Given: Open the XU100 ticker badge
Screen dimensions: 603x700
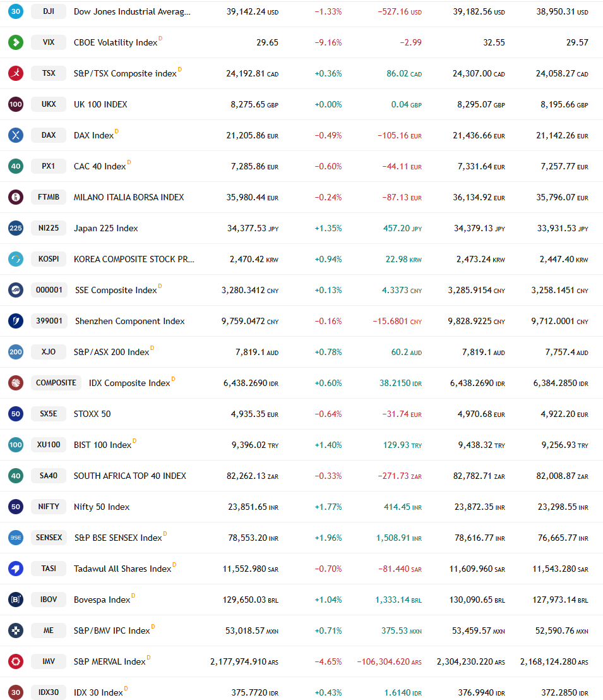Looking at the screenshot, I should (x=49, y=445).
